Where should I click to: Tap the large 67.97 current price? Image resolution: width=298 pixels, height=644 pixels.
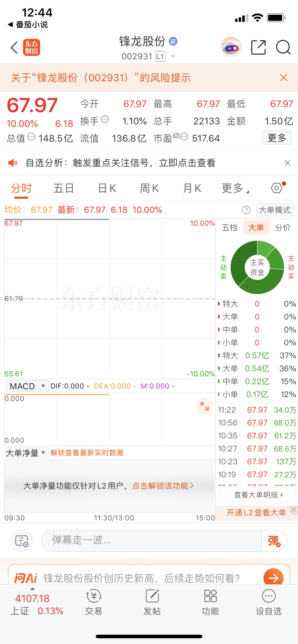click(32, 105)
